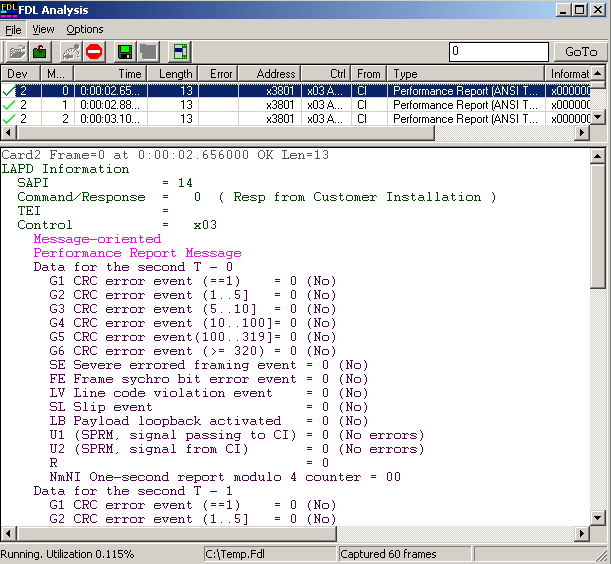Screen dimensions: 611x564
Task: Click the Ctrl column header
Action: 326,74
